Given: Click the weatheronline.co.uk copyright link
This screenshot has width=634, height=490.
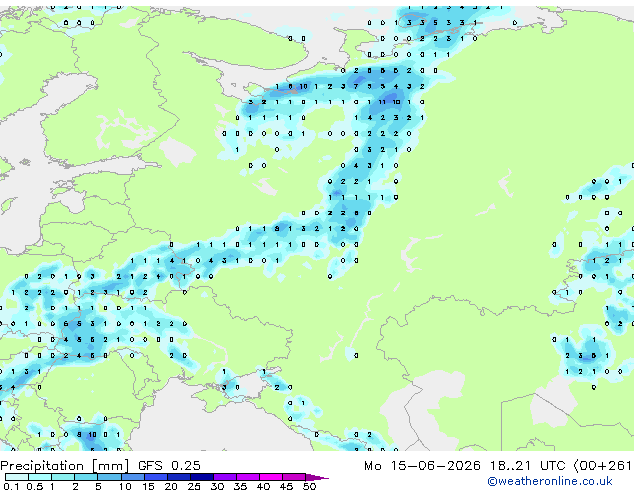Looking at the screenshot, I should pyautogui.click(x=550, y=481).
